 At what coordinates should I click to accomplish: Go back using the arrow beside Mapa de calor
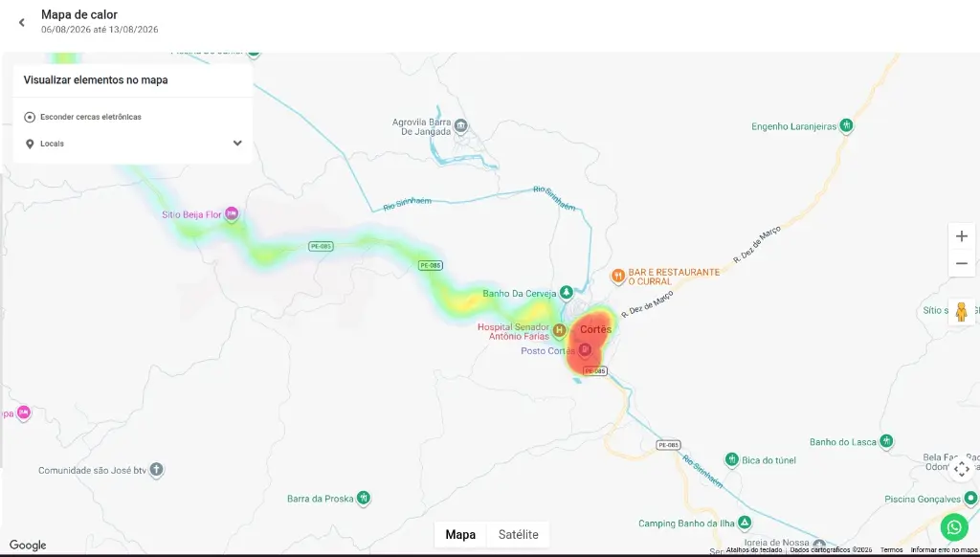point(22,23)
